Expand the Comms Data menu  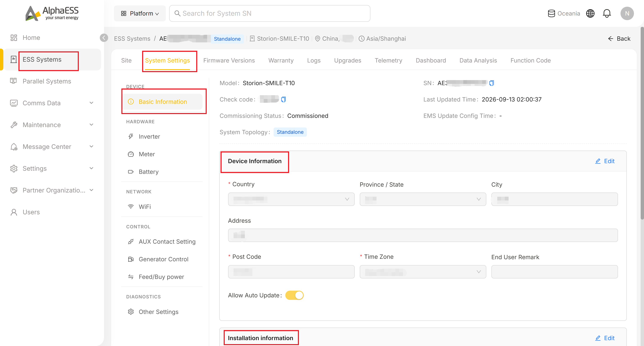point(91,103)
